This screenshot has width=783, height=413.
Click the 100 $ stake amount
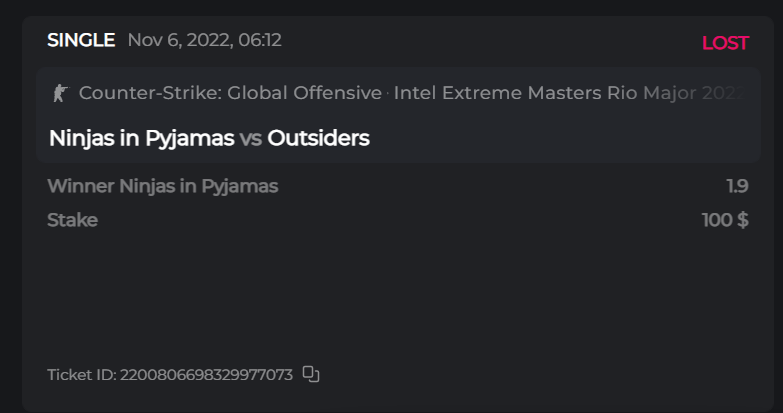pos(725,220)
